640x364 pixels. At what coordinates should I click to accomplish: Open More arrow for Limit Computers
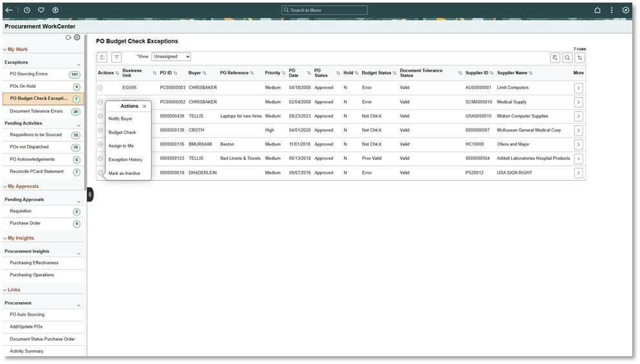click(579, 88)
